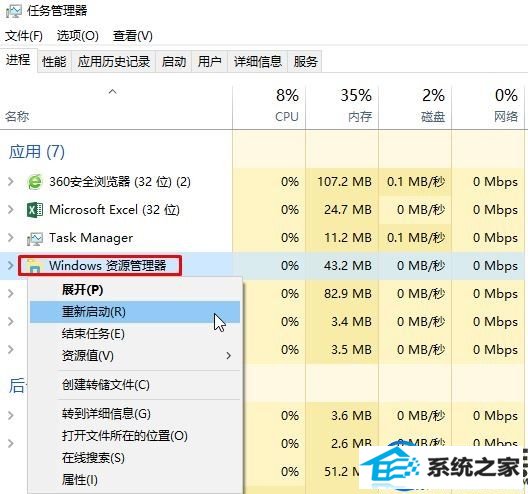Choose 创建转储文件(C) in the context menu
The width and height of the screenshot is (528, 494).
point(135,385)
